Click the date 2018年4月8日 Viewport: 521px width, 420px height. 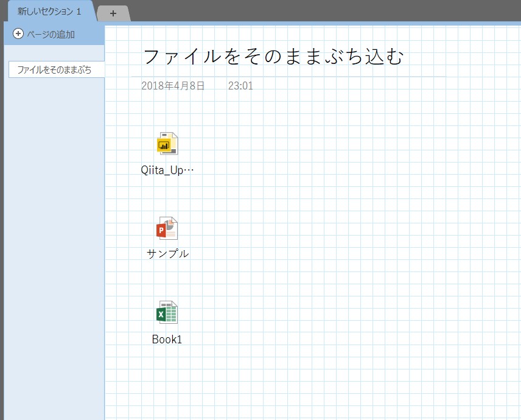click(x=173, y=86)
